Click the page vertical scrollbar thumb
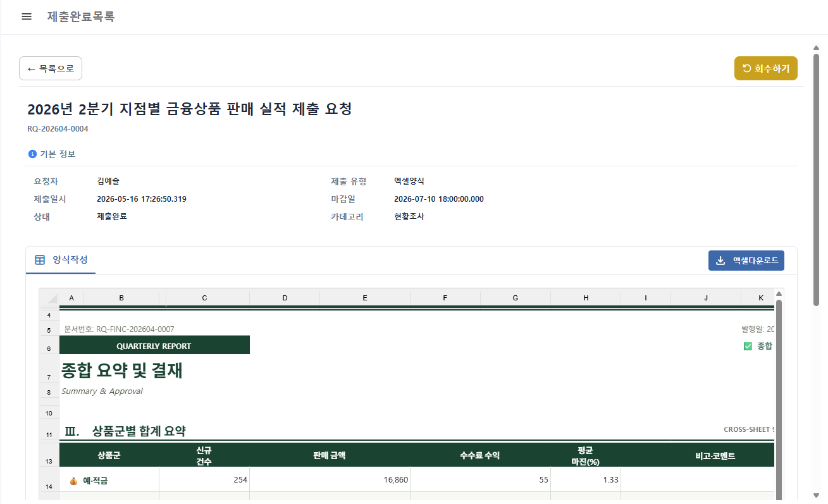 817,180
